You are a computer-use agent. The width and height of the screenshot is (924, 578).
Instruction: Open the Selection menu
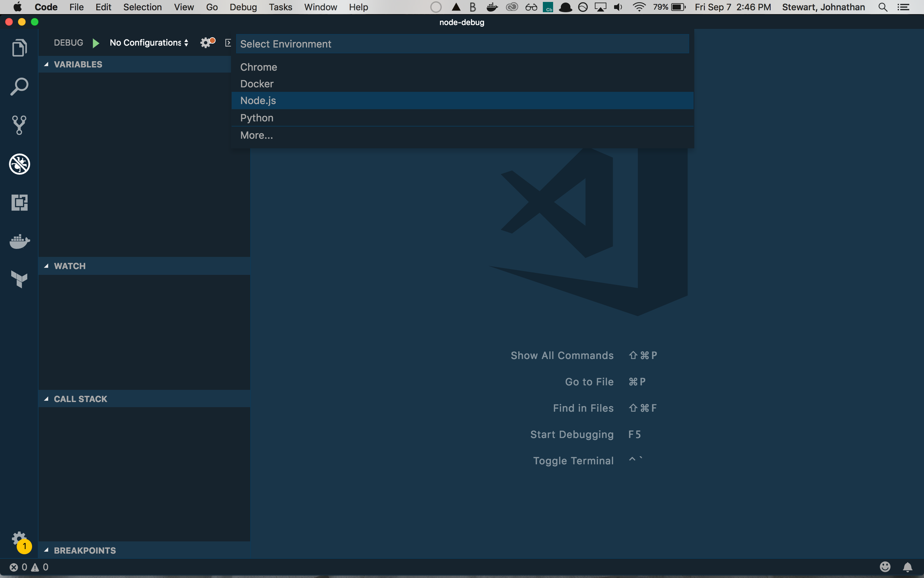pyautogui.click(x=142, y=7)
